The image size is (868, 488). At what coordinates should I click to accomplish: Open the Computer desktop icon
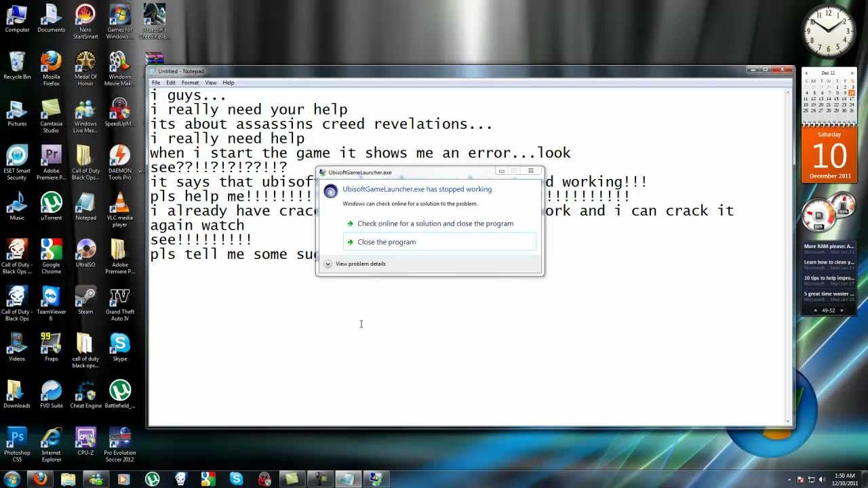17,19
